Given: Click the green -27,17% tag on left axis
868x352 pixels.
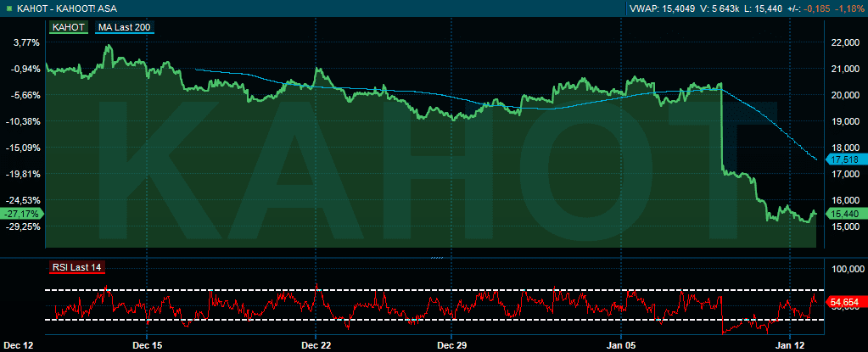Looking at the screenshot, I should click(x=21, y=214).
